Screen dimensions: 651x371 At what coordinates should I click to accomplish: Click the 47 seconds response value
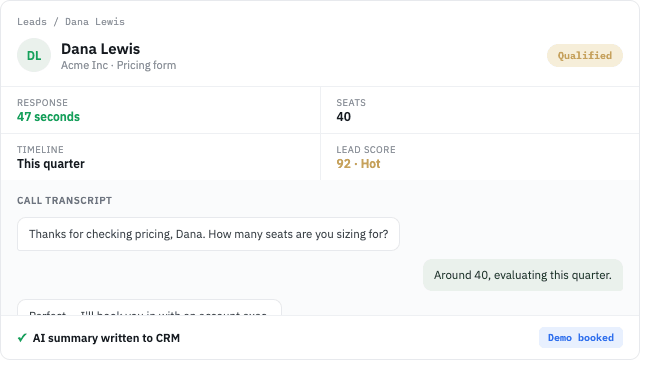click(49, 119)
